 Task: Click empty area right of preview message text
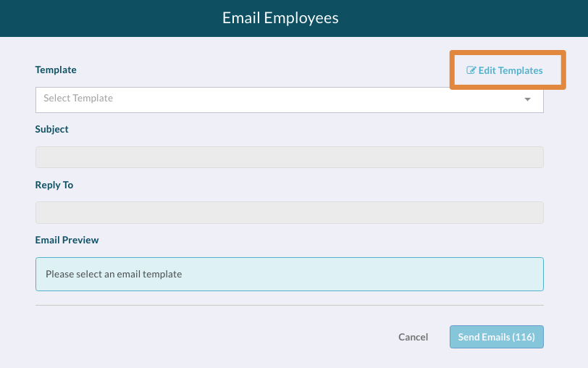point(360,275)
